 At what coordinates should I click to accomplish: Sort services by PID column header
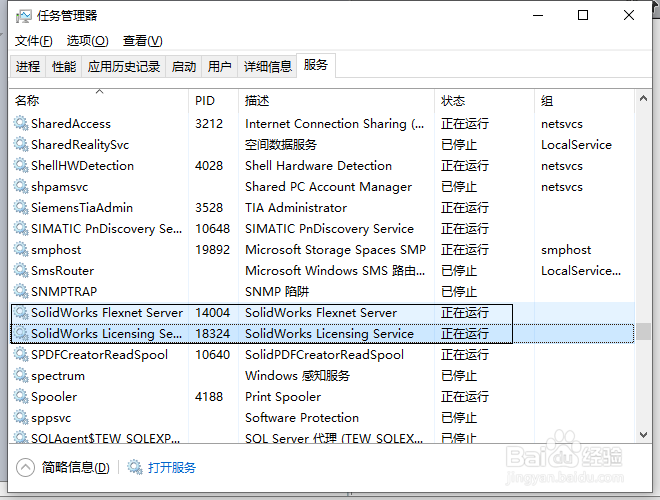point(213,100)
